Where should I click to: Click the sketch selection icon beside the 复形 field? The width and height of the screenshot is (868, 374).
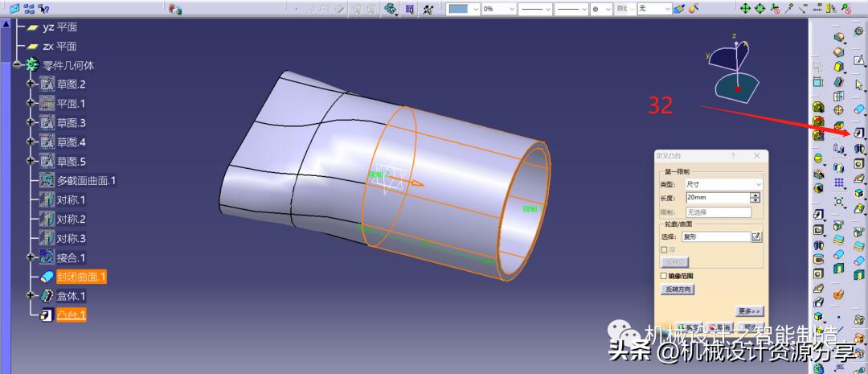point(755,236)
